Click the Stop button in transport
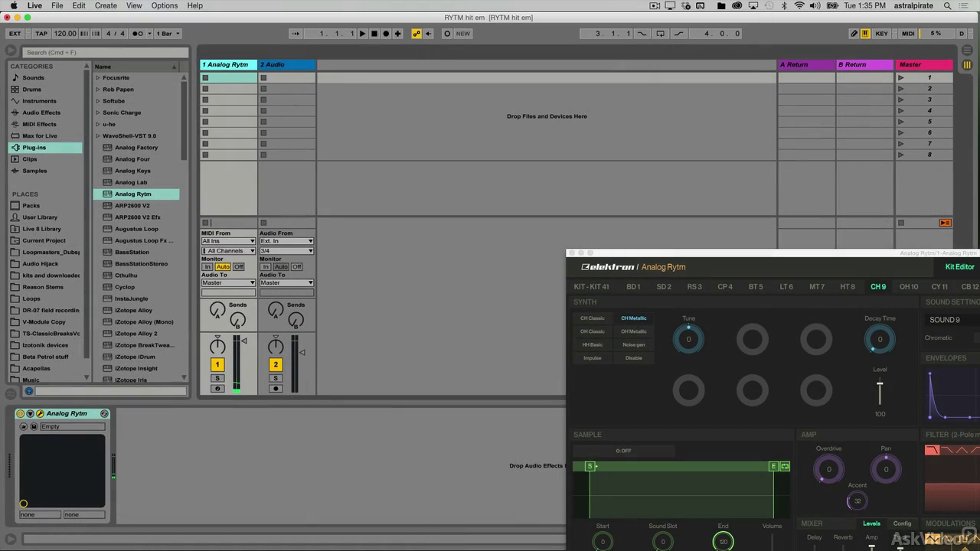Screen dimensions: 980x551 374,34
